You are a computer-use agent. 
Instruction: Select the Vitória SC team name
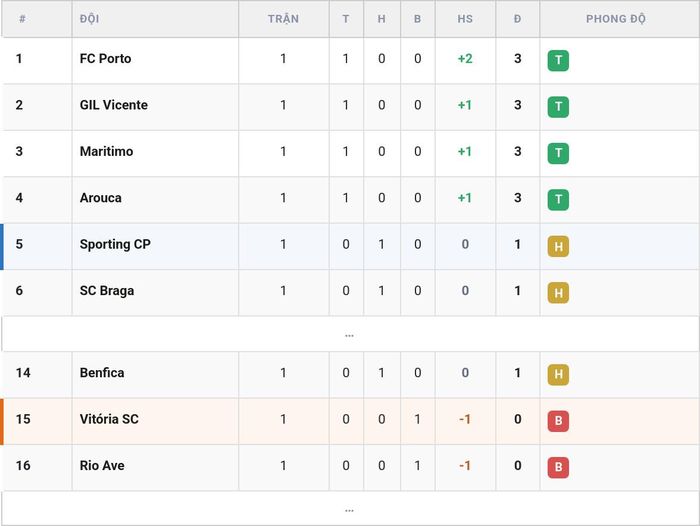pyautogui.click(x=109, y=419)
